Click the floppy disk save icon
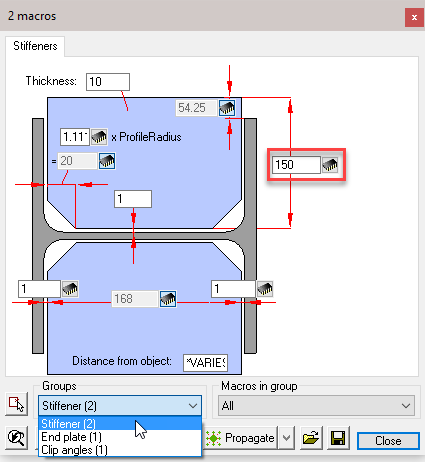 coord(338,438)
